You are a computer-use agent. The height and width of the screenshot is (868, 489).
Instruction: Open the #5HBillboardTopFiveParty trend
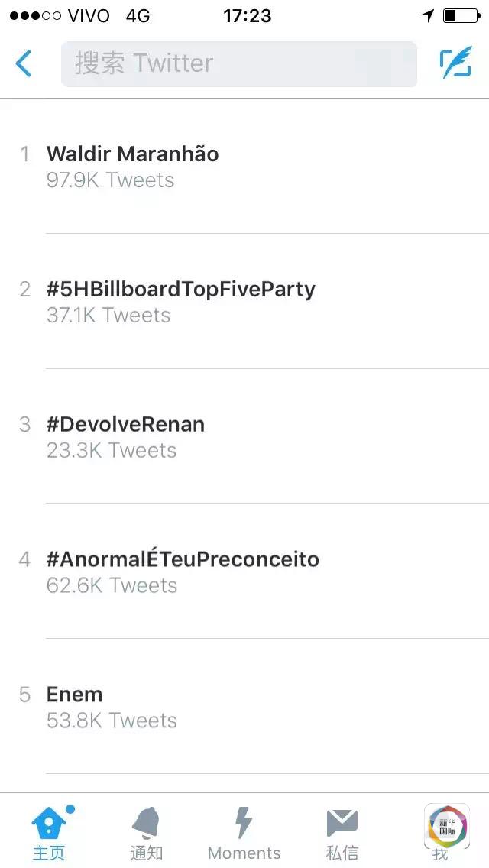point(180,289)
